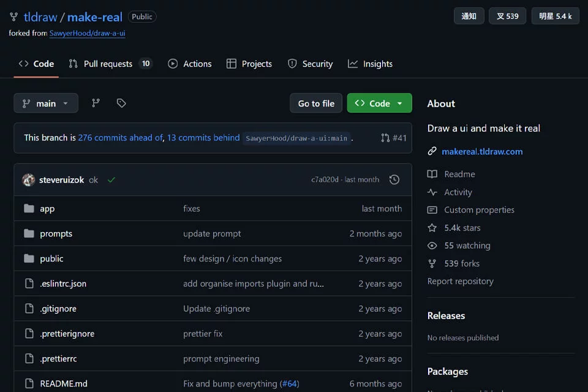View the 55 watching link
The width and height of the screenshot is (588, 392).
pyautogui.click(x=467, y=246)
